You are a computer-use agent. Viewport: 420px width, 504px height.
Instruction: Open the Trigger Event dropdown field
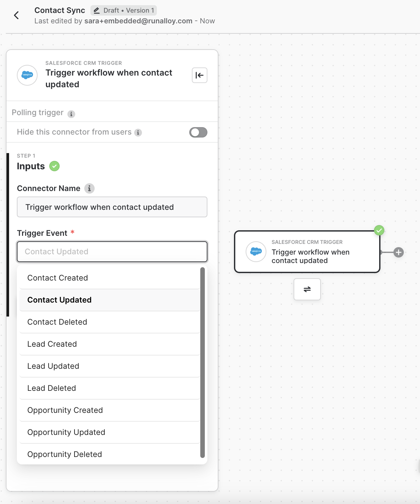tap(112, 252)
